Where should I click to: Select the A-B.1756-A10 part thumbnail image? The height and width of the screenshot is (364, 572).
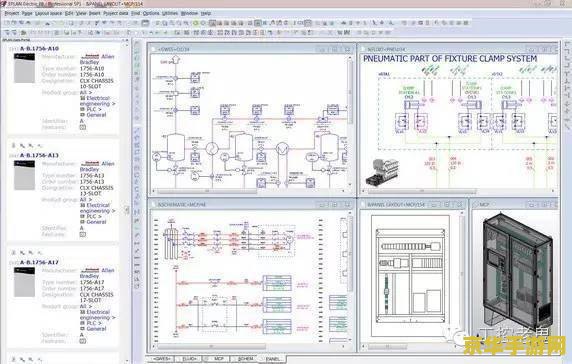tap(24, 68)
